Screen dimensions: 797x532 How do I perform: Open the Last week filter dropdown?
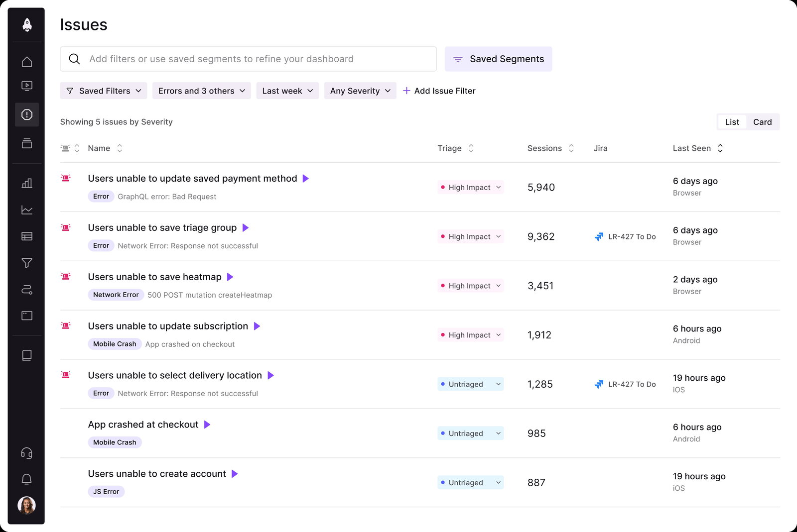click(287, 91)
